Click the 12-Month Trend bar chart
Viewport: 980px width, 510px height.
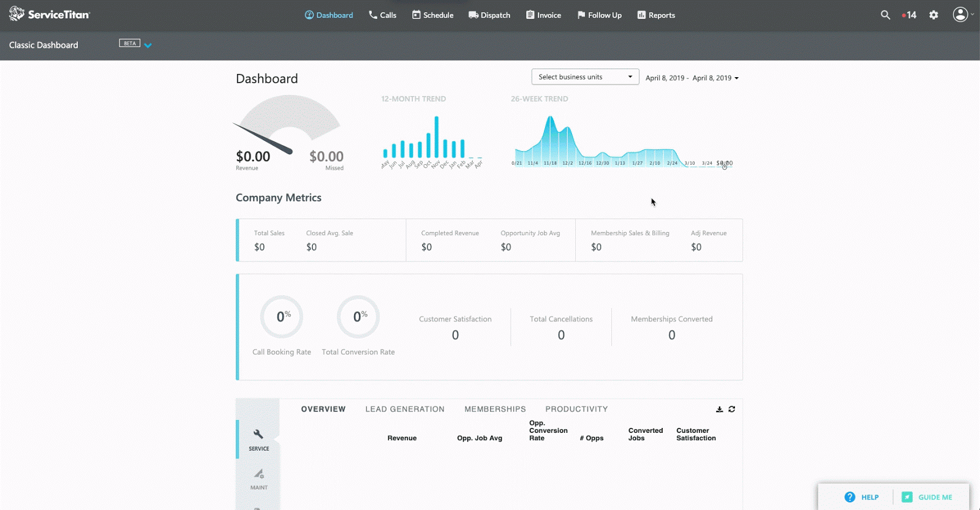[432, 141]
